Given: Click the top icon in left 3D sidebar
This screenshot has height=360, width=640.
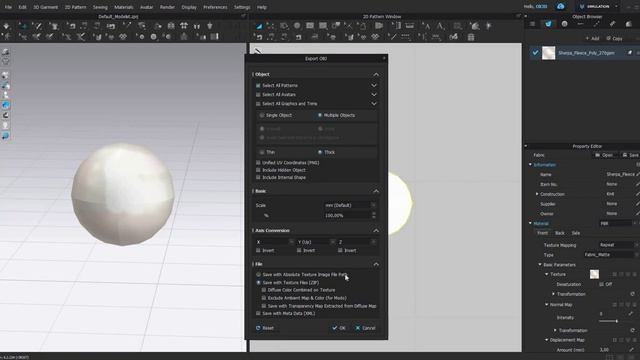Looking at the screenshot, I should (6, 52).
